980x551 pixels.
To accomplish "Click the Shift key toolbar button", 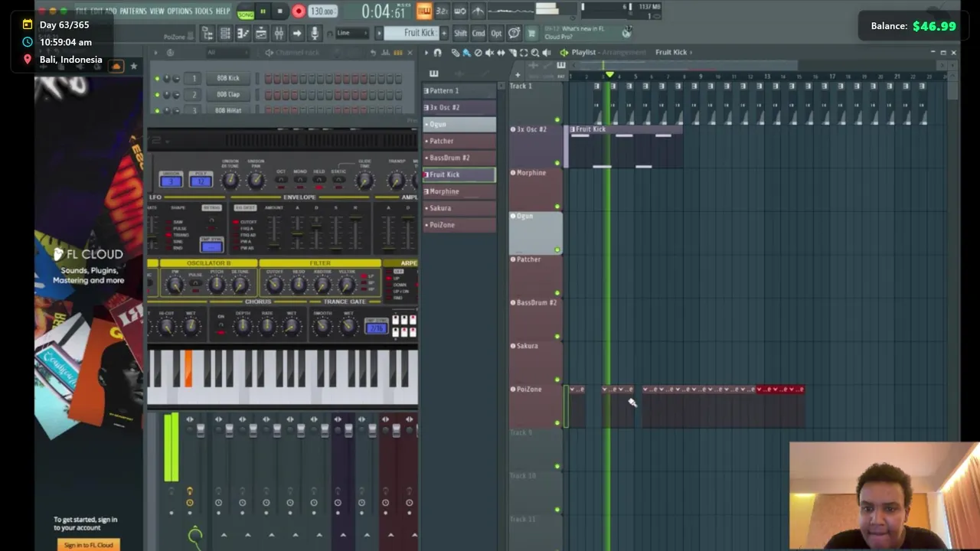I will click(x=460, y=33).
